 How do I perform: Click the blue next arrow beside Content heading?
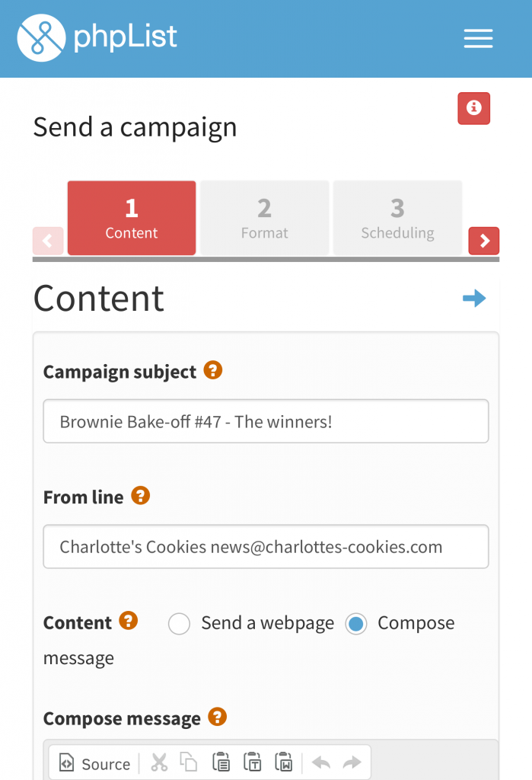[474, 299]
